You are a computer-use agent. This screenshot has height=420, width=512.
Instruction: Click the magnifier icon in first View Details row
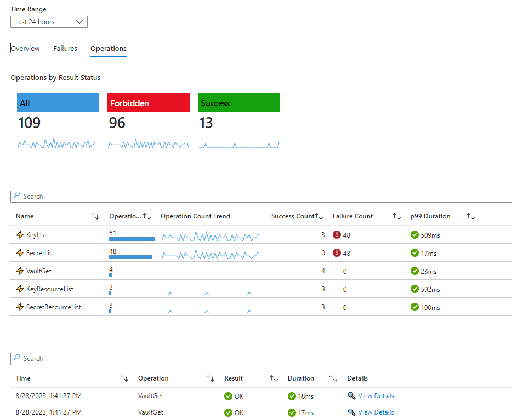[x=351, y=396]
